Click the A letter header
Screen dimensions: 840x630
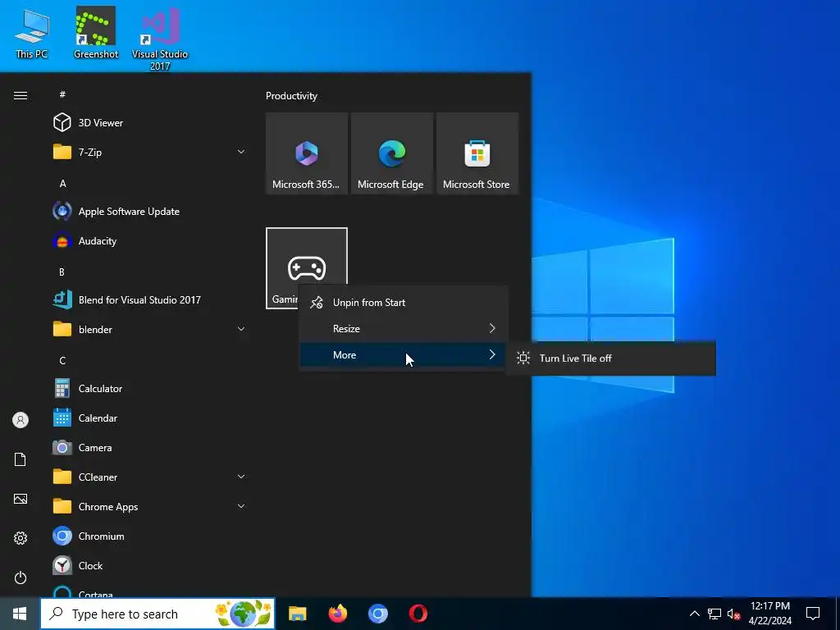click(62, 183)
